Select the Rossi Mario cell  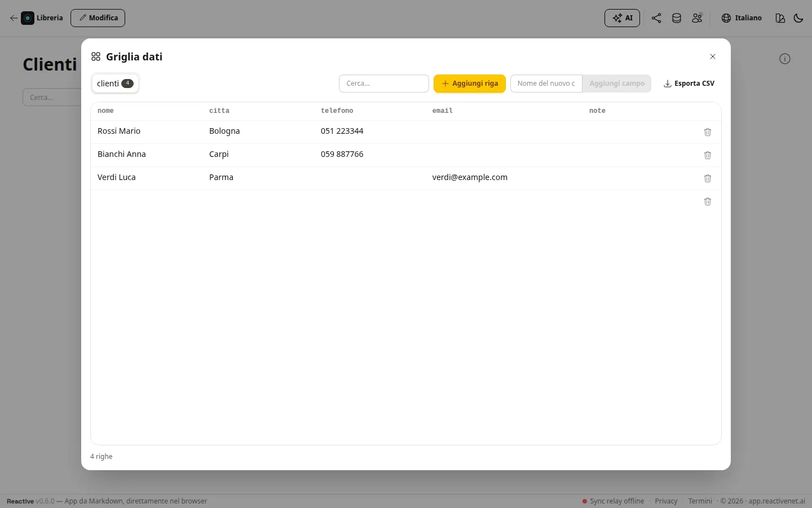pos(119,131)
